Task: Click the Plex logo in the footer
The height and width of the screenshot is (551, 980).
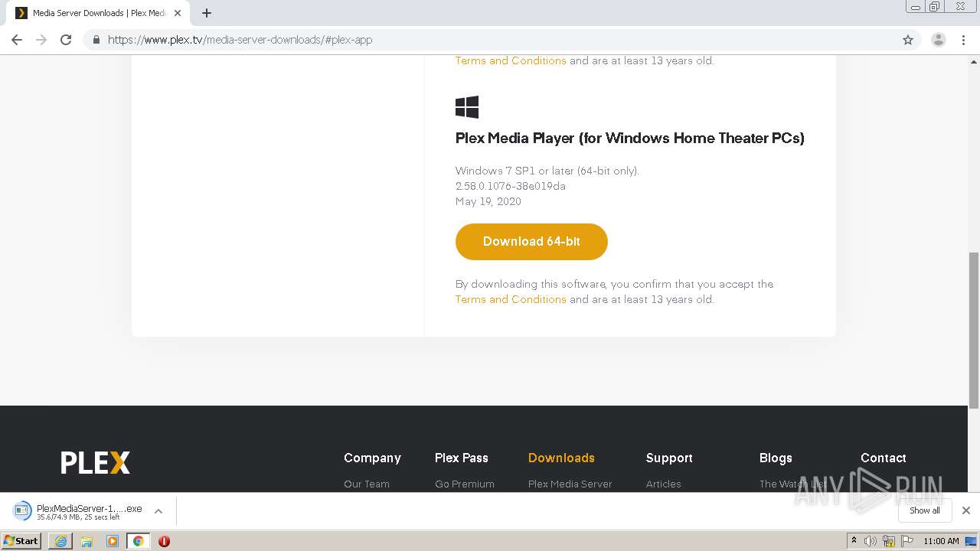Action: (96, 462)
